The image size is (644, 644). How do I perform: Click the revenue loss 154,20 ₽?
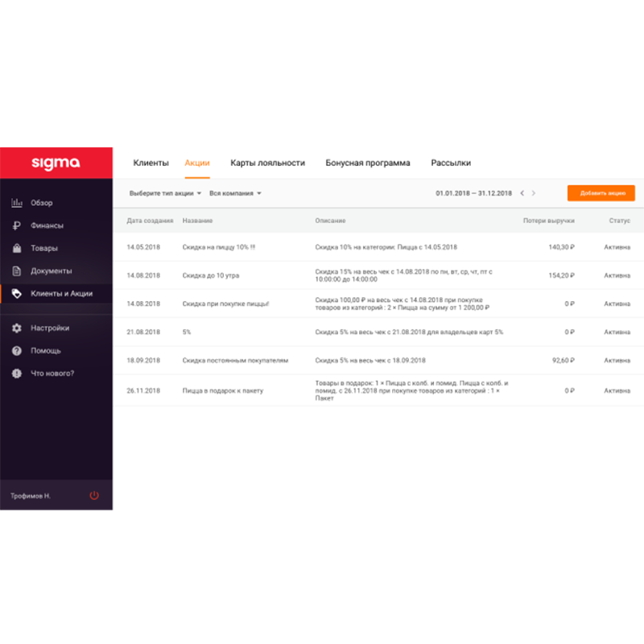point(561,275)
